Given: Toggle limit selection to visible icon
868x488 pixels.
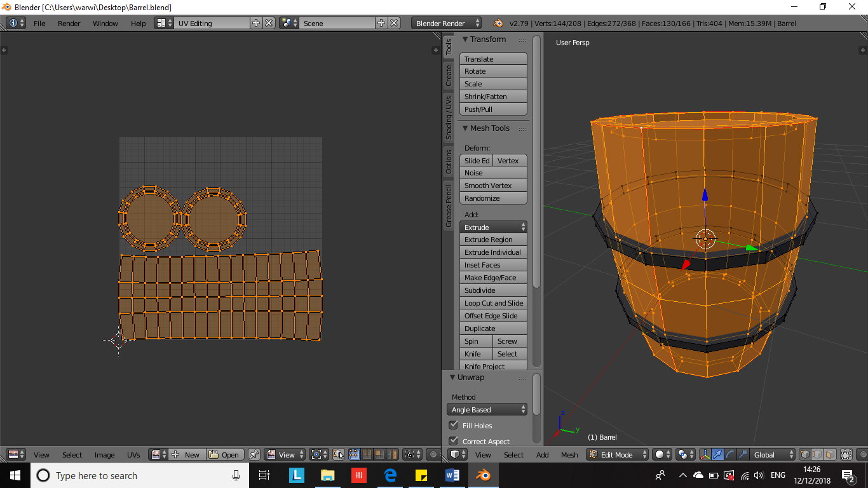Looking at the screenshot, I should pyautogui.click(x=846, y=454).
